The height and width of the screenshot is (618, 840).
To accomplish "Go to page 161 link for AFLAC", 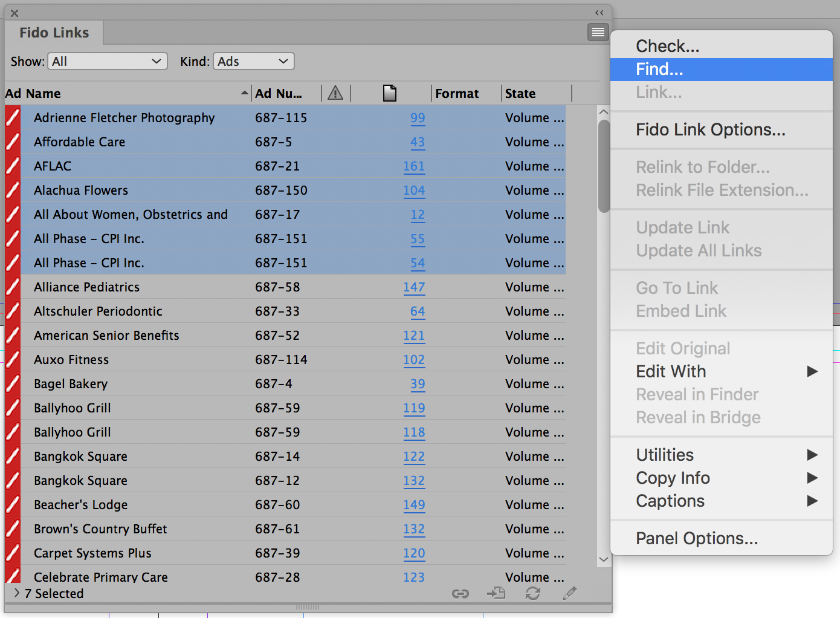I will [x=414, y=166].
